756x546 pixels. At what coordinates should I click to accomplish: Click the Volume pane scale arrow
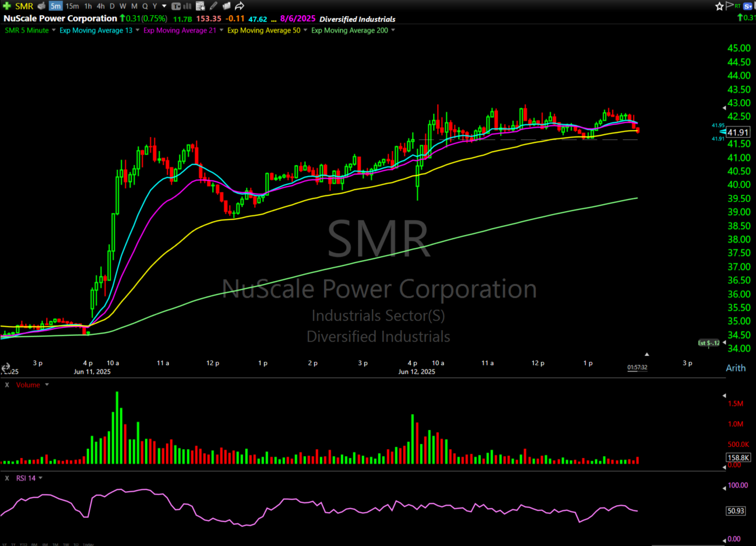coord(725,395)
